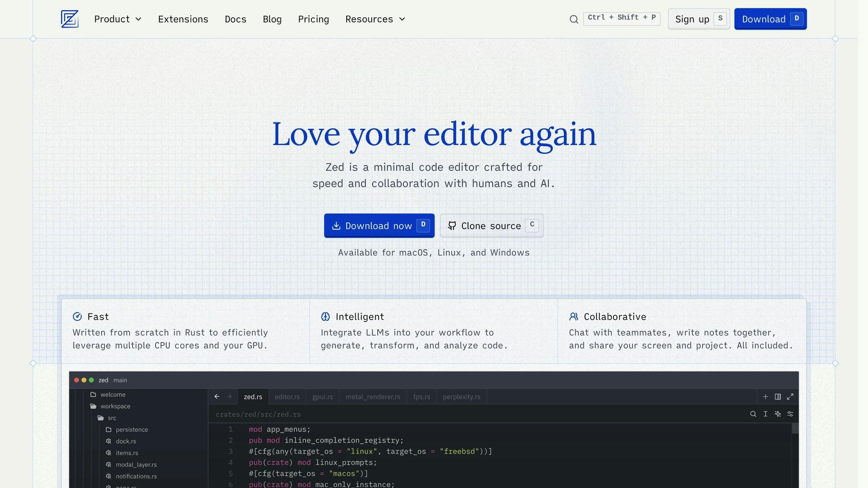The height and width of the screenshot is (488, 868).
Task: Click the plus icon to add new tab
Action: 765,396
